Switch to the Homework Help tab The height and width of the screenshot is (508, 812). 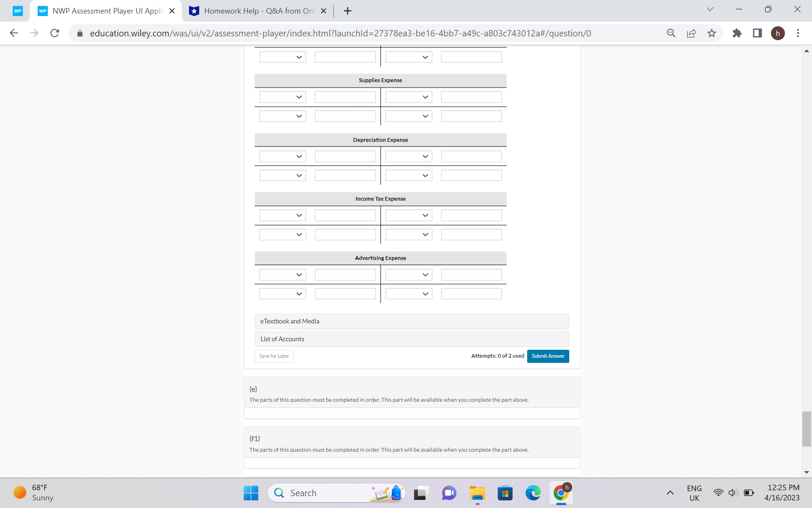[254, 11]
